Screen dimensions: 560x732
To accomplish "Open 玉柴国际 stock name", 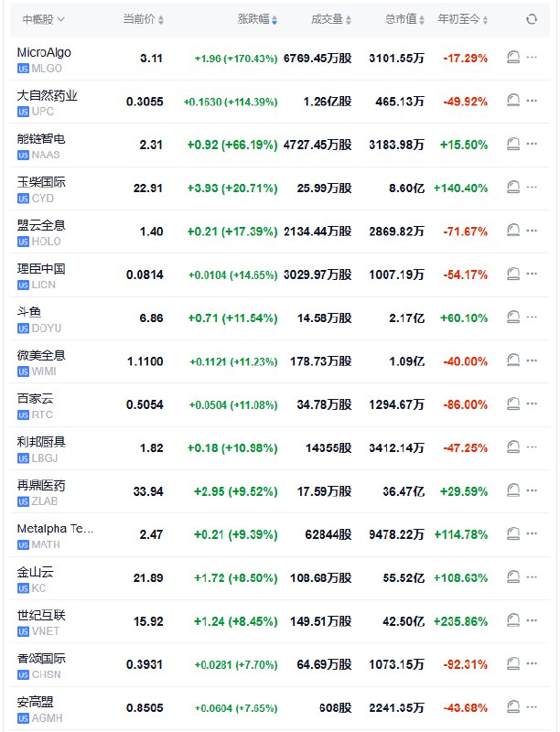I will pyautogui.click(x=41, y=182).
